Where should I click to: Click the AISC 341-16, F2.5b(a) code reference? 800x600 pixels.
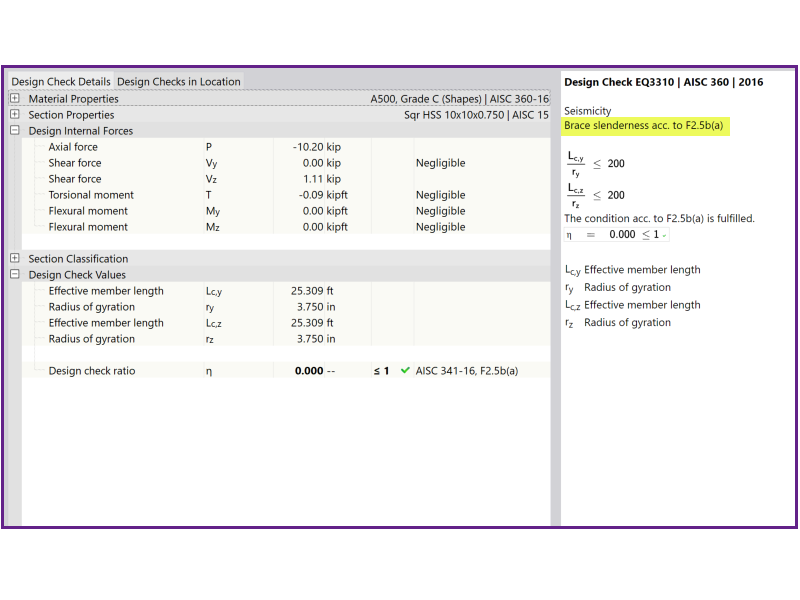point(466,371)
